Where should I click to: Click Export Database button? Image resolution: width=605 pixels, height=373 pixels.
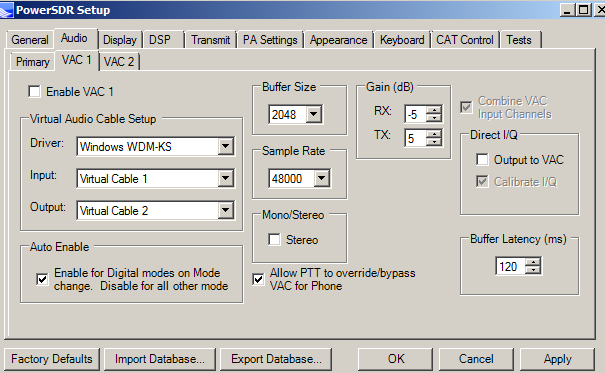tap(276, 359)
